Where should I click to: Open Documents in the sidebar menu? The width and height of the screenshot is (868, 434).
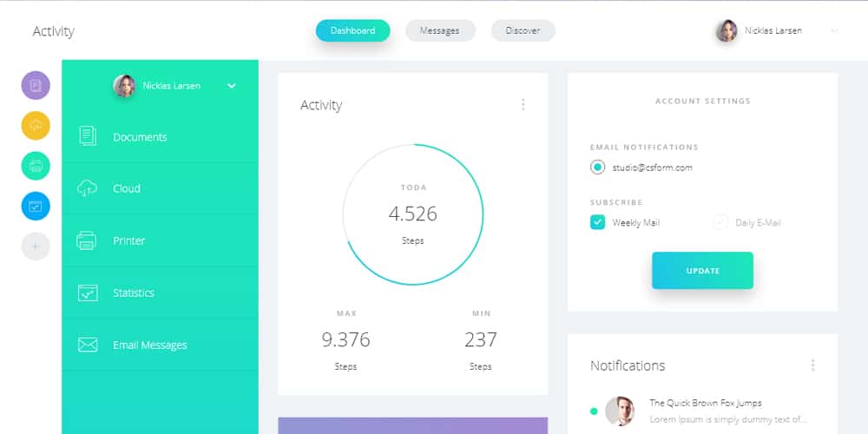pos(160,137)
